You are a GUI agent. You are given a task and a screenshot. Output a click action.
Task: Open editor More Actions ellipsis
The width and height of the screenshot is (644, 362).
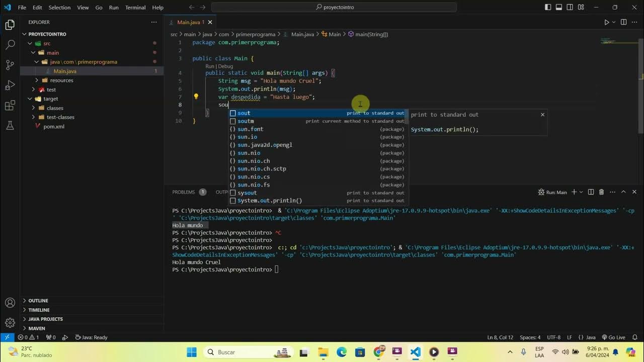[x=634, y=22]
